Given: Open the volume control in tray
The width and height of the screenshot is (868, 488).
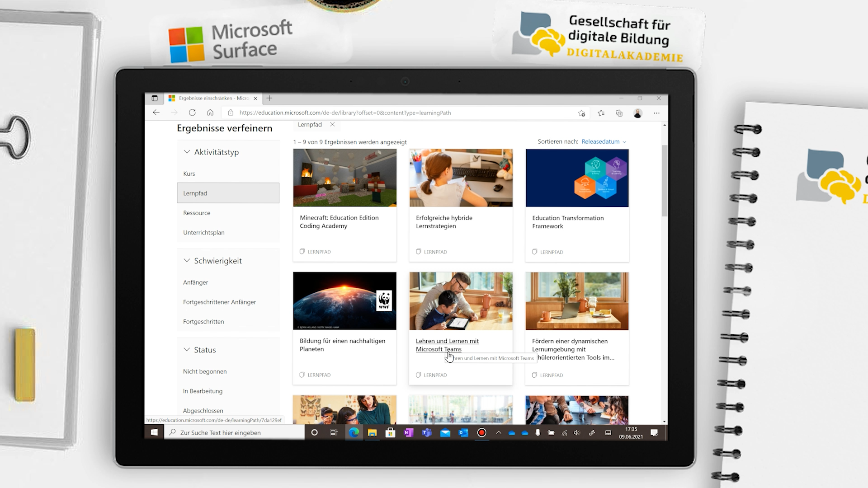Looking at the screenshot, I should click(577, 432).
